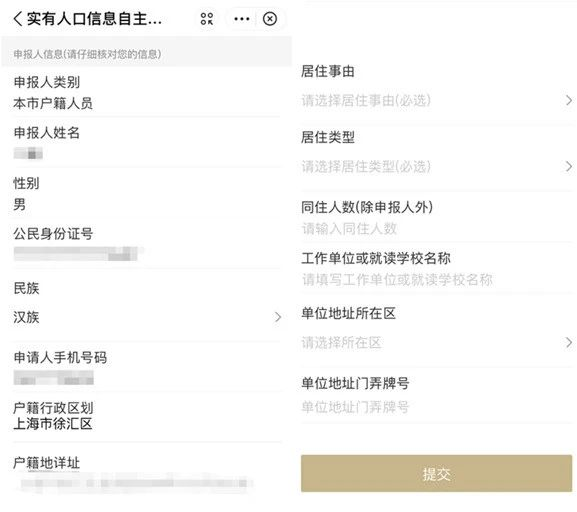577x512 pixels.
Task: Tap the blurred 申请人手机号码 value
Action: coord(54,378)
